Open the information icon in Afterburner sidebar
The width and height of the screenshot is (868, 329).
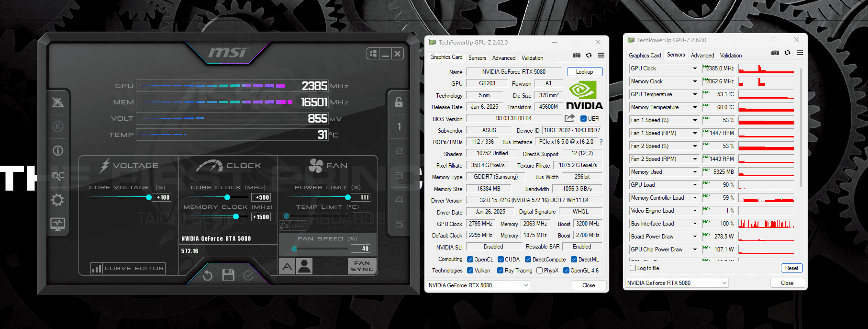[x=58, y=151]
